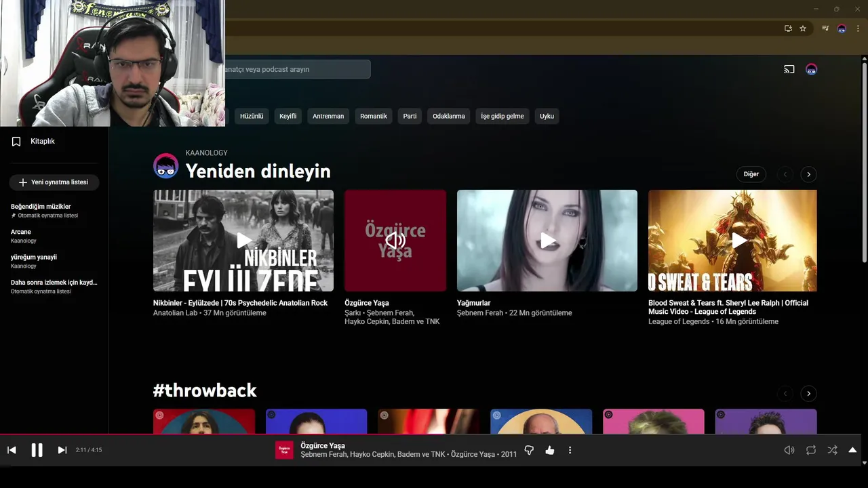Select the Romantik mood chip

374,116
